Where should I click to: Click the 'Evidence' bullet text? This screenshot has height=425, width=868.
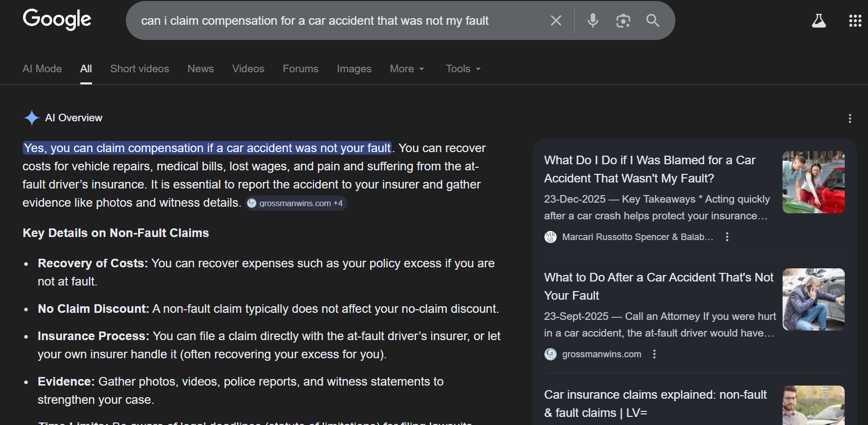tap(241, 391)
